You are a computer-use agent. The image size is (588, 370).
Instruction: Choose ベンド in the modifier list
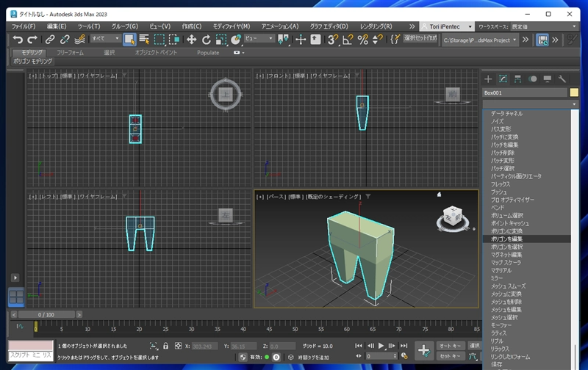coord(526,208)
